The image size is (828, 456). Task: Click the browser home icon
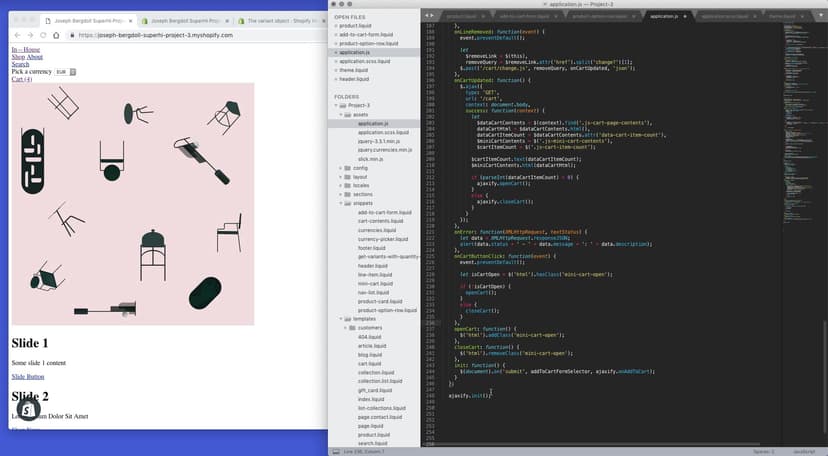(56, 35)
